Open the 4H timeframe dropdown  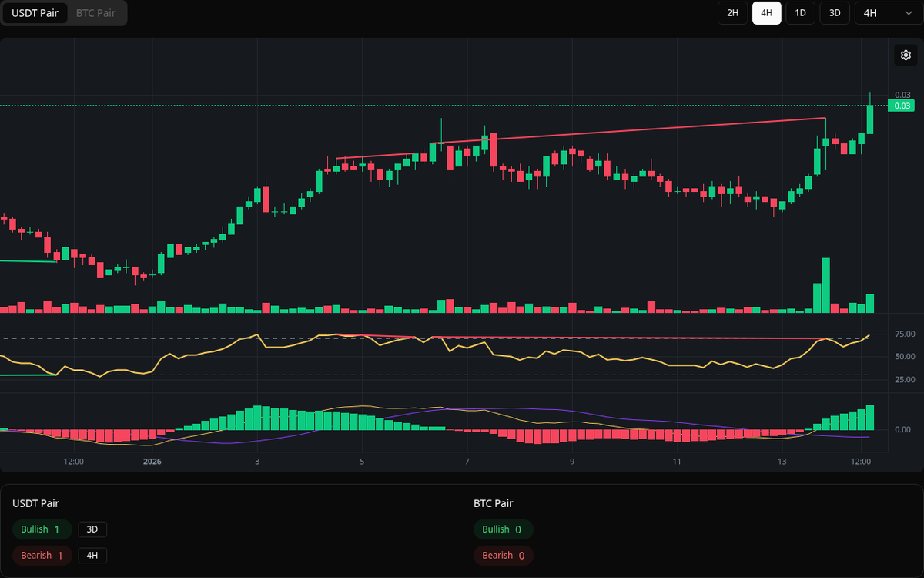click(x=887, y=13)
